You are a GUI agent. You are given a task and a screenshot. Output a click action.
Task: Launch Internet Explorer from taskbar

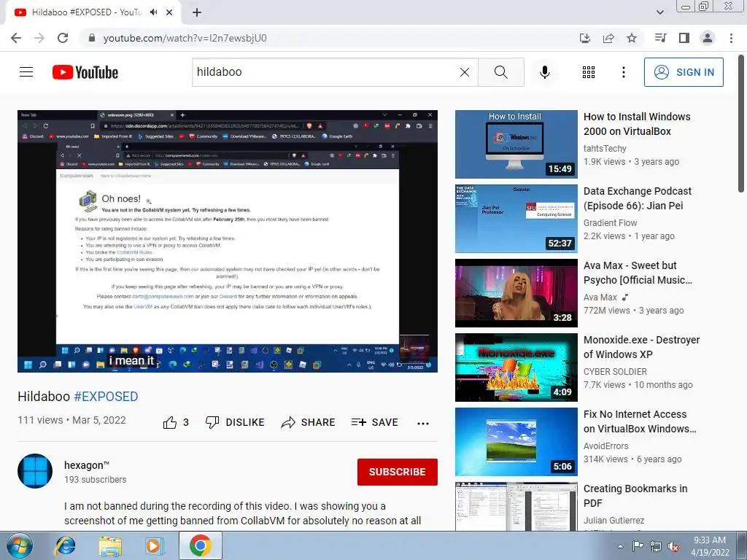[65, 546]
